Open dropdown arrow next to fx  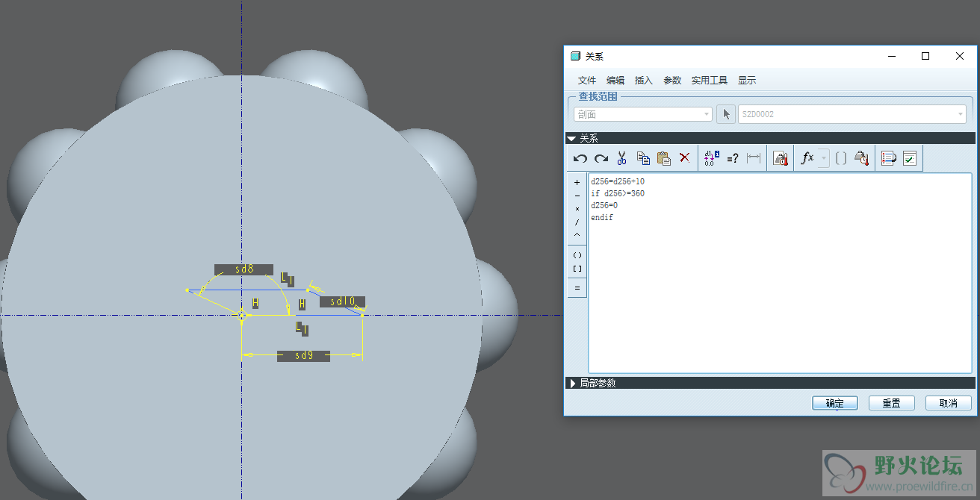(x=823, y=158)
